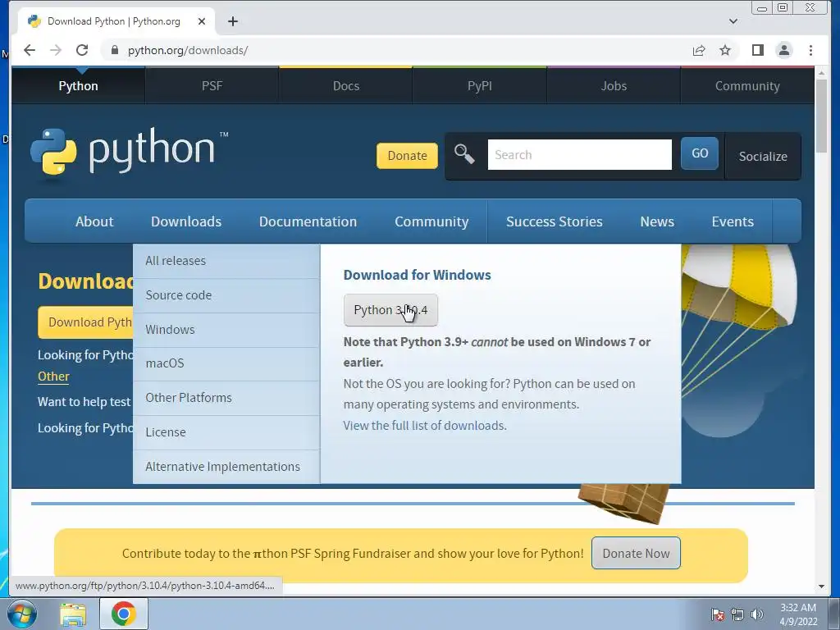Select the Community top navigation tab
This screenshot has width=840, height=630.
747,85
